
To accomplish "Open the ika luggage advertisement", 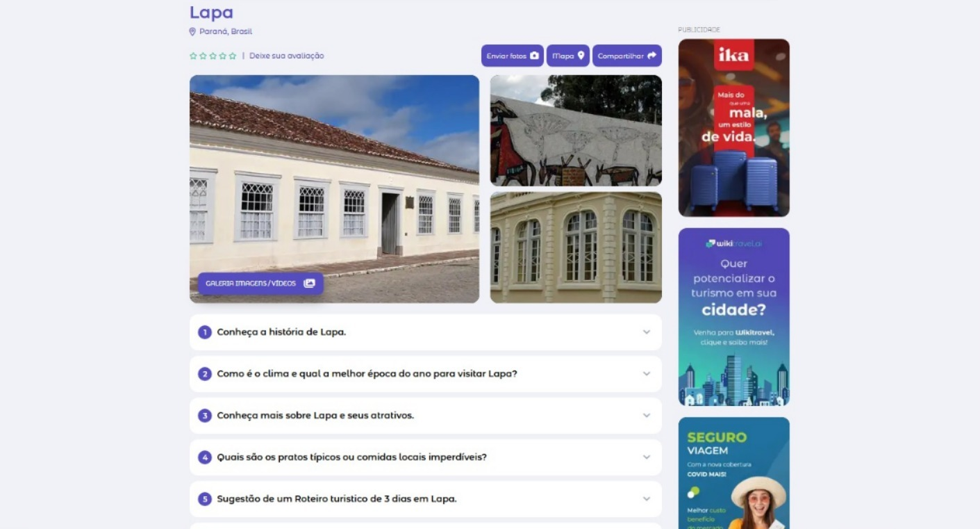I will tap(734, 128).
